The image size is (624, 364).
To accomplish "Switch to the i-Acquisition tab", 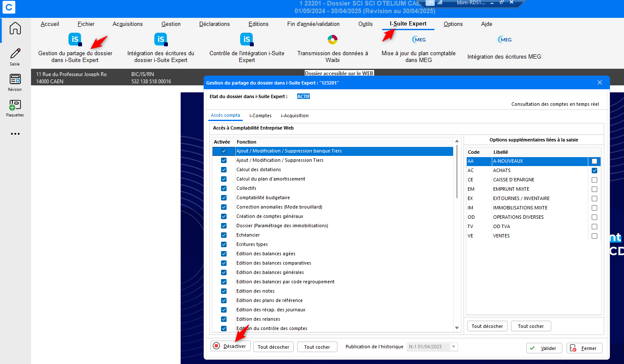I will pos(295,116).
